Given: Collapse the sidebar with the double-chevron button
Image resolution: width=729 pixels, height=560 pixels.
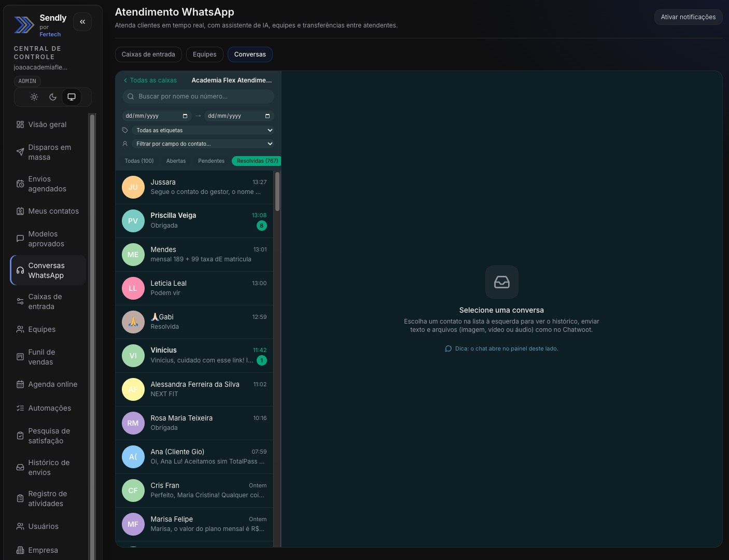Looking at the screenshot, I should click(82, 22).
